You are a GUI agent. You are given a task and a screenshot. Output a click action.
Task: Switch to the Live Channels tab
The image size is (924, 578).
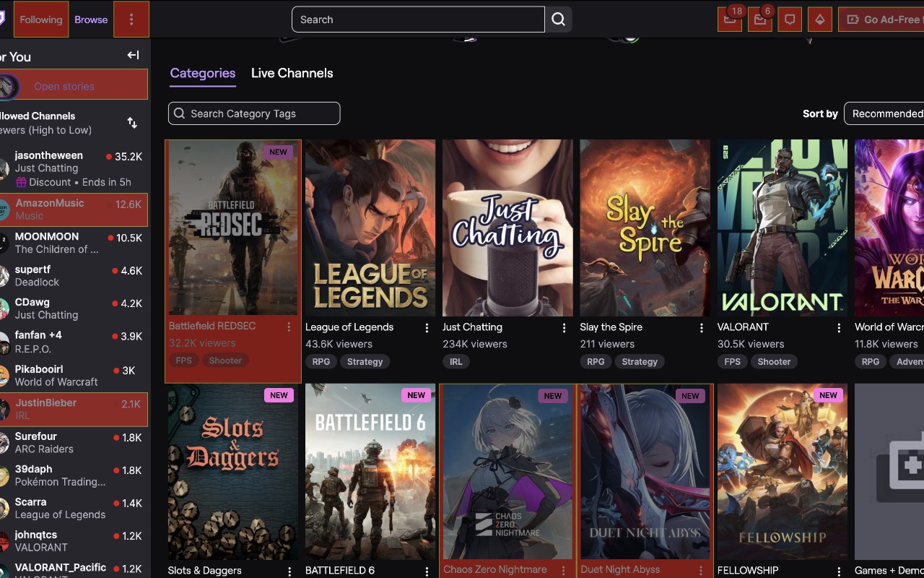292,73
